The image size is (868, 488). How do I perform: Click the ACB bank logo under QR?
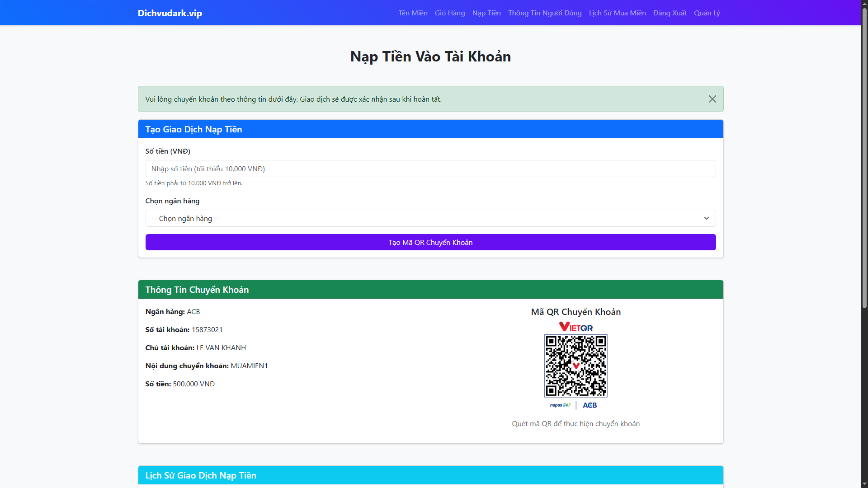pos(590,405)
